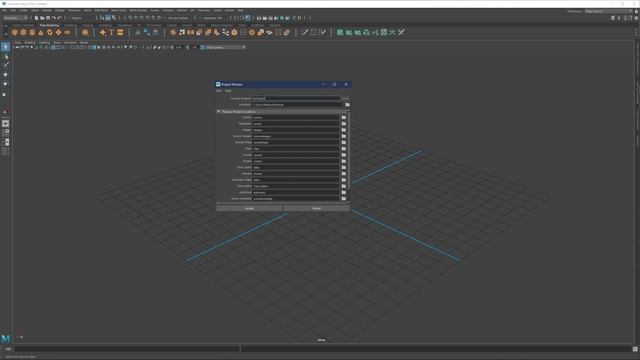The width and height of the screenshot is (640, 360).
Task: Browse folder for the Images row
Action: [344, 130]
